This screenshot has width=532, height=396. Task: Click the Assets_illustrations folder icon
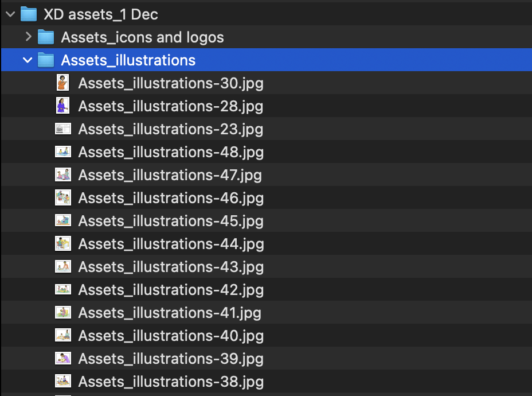(46, 60)
